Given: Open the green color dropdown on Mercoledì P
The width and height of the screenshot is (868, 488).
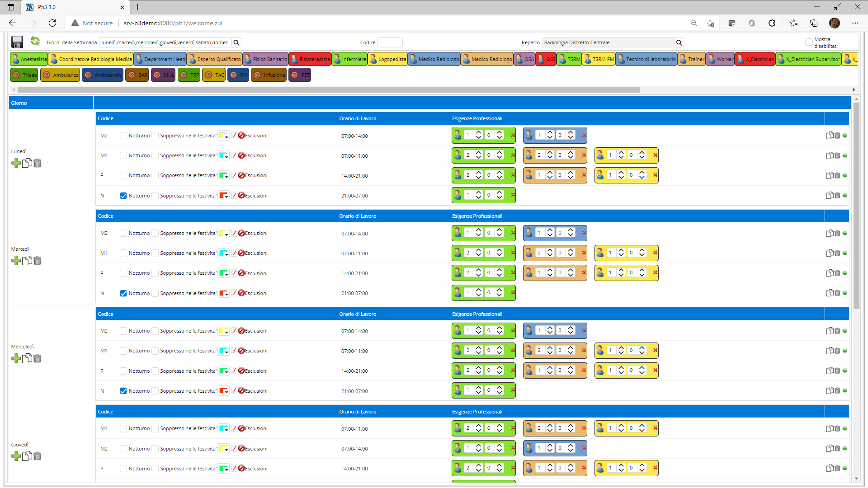Looking at the screenshot, I should (224, 371).
